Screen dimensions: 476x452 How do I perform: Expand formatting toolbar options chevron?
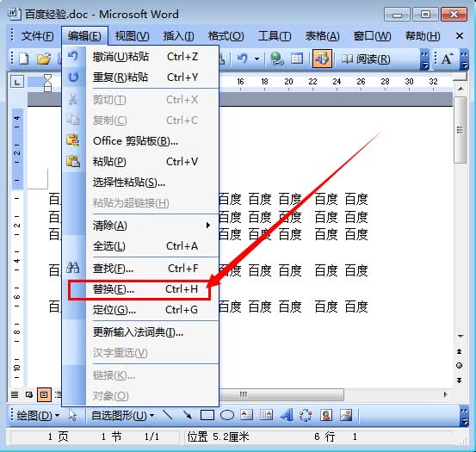click(464, 59)
